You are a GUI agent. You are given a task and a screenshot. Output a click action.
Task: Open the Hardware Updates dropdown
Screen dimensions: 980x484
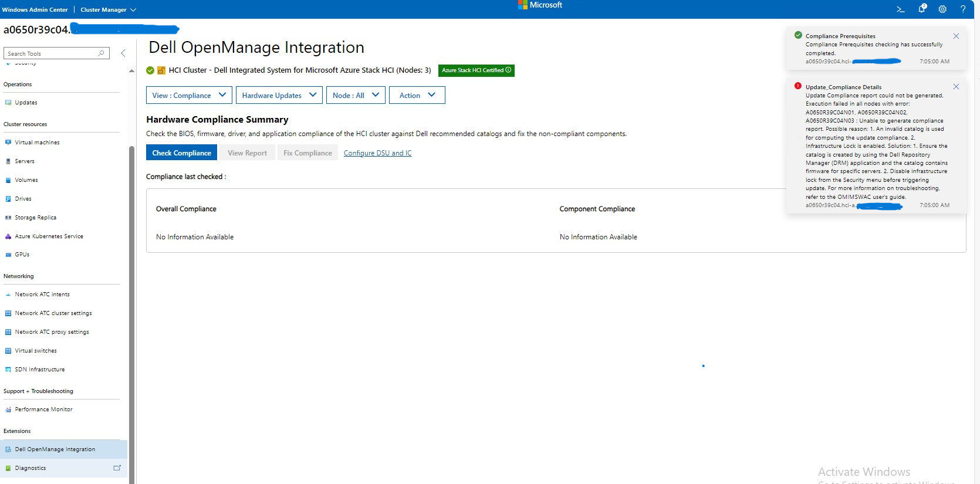pyautogui.click(x=279, y=95)
